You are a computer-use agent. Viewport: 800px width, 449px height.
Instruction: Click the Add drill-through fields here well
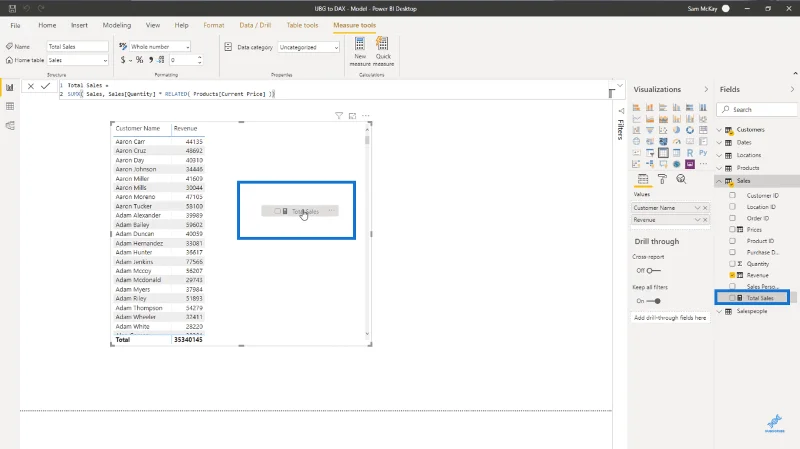tap(670, 317)
